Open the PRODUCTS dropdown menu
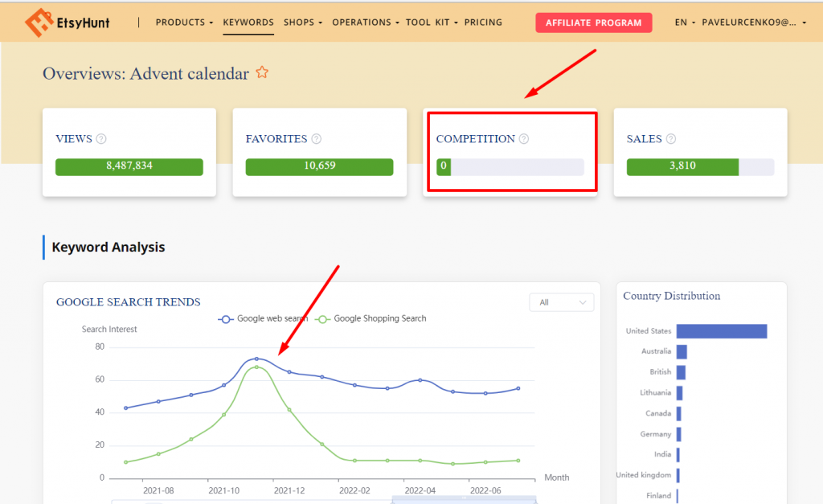Image resolution: width=823 pixels, height=504 pixels. [184, 23]
